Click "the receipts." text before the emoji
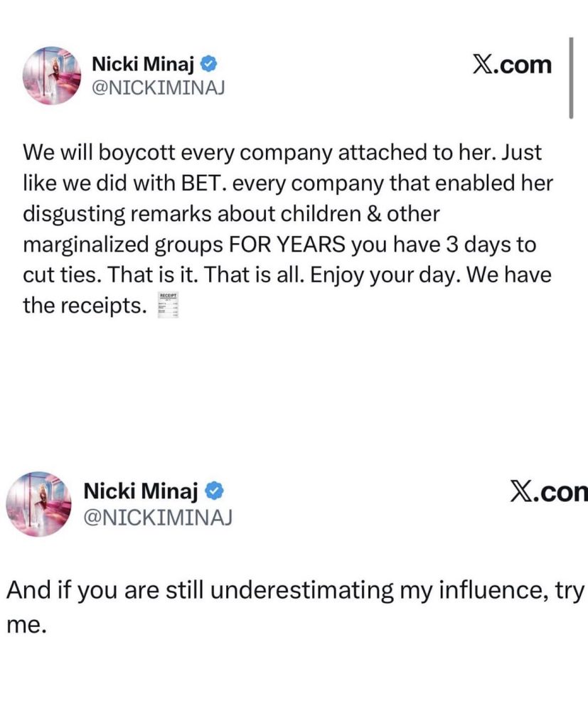The image size is (588, 728). click(85, 305)
